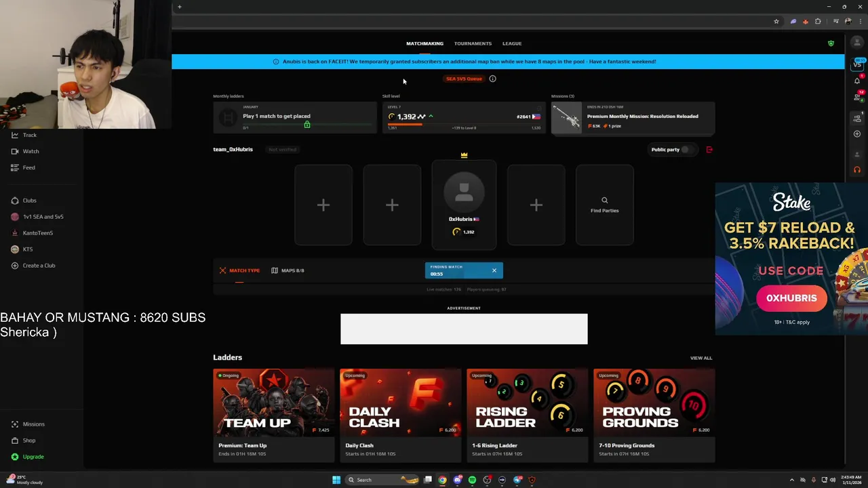The height and width of the screenshot is (488, 868).
Task: Click the orange headset support icon
Action: click(857, 169)
